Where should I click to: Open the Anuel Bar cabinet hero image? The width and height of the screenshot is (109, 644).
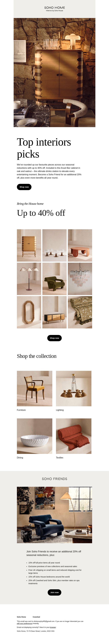(55, 73)
